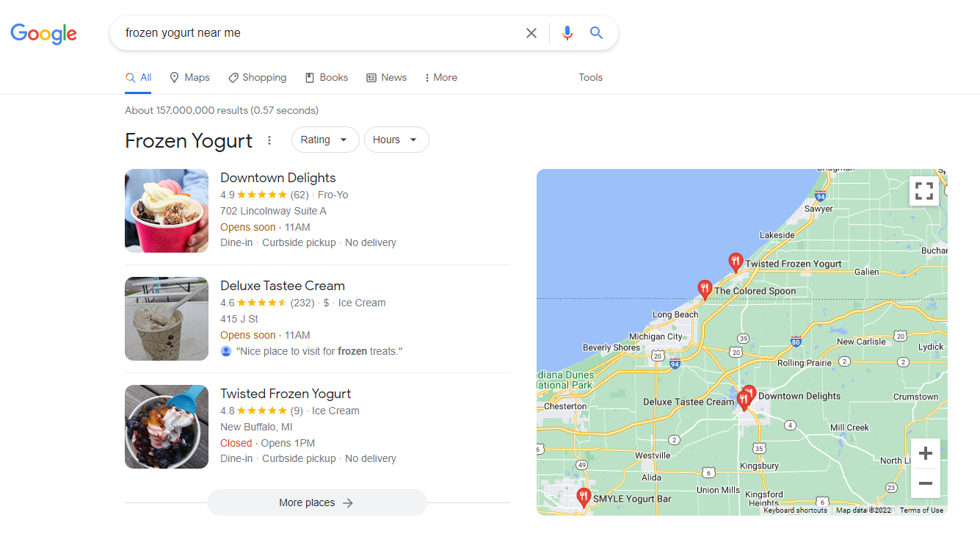980x534 pixels.
Task: Click reviewer avatar in Deluxe Tastee Cream listing
Action: (x=226, y=351)
